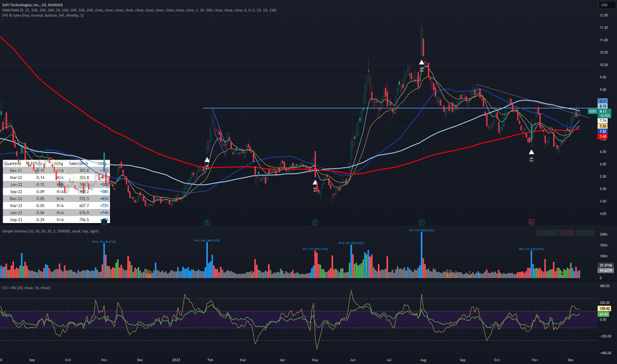The image size is (617, 364).
Task: Open the red earnings marker near November 2023
Action: (531, 222)
